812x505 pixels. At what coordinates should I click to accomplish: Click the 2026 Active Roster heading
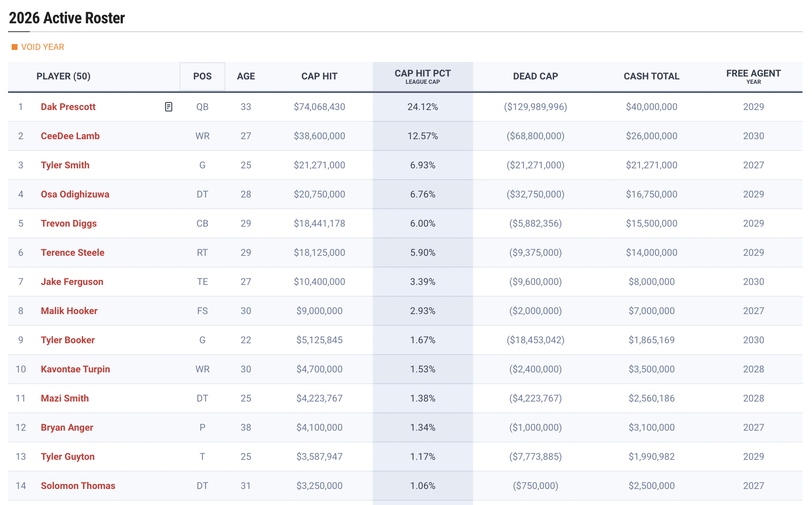click(67, 18)
